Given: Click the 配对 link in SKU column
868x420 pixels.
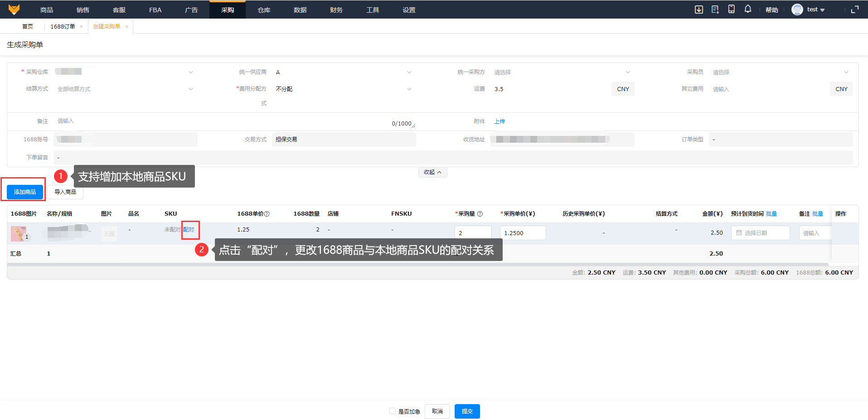Looking at the screenshot, I should pos(189,230).
